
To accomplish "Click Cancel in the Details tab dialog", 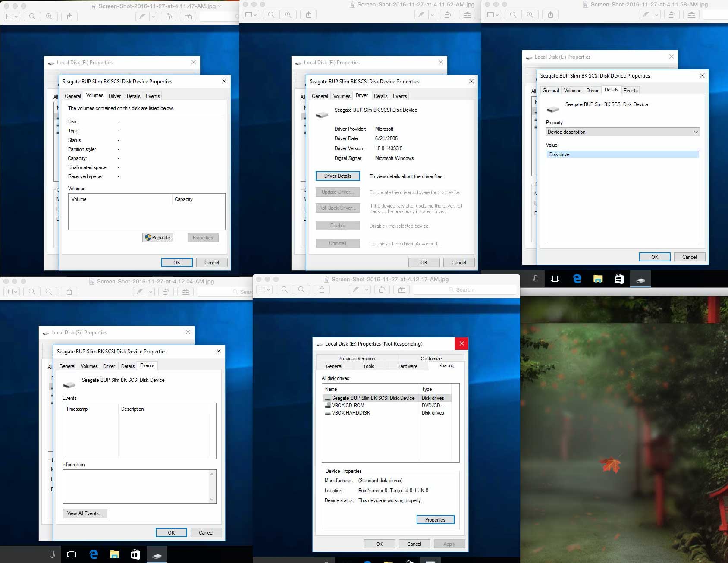I will pos(689,257).
